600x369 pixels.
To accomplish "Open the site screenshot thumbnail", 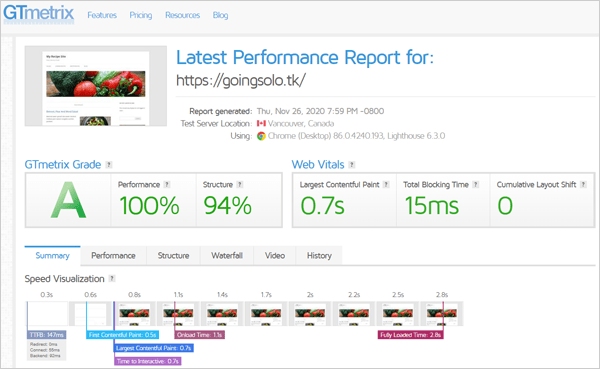I will click(96, 86).
